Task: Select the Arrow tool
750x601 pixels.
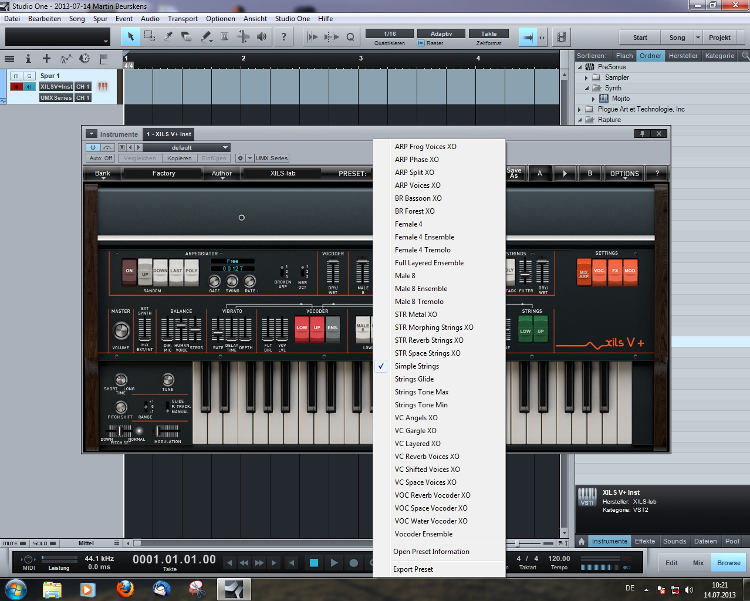Action: pos(130,37)
